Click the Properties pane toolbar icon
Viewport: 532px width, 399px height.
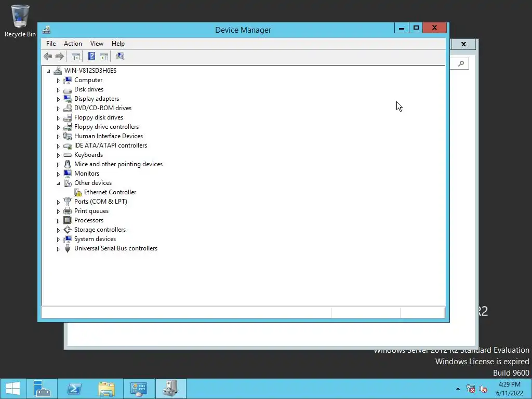click(x=104, y=56)
